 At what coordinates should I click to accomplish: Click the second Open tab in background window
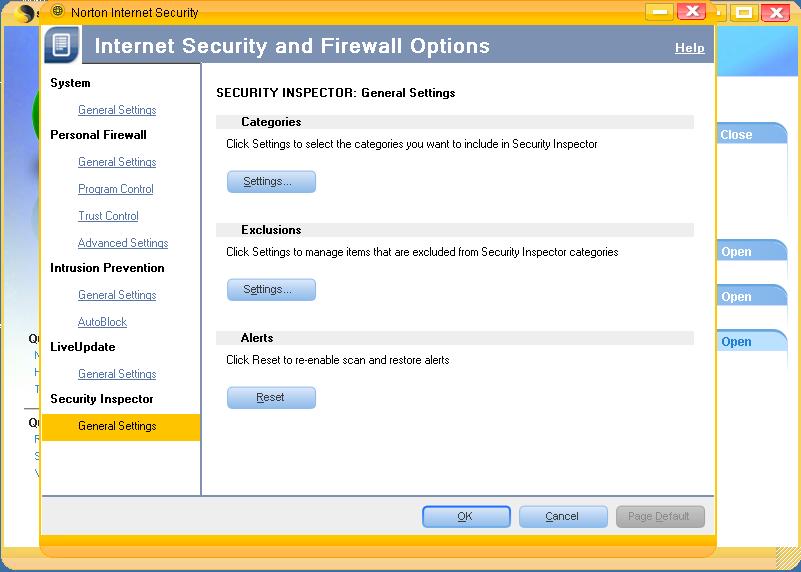coord(750,296)
